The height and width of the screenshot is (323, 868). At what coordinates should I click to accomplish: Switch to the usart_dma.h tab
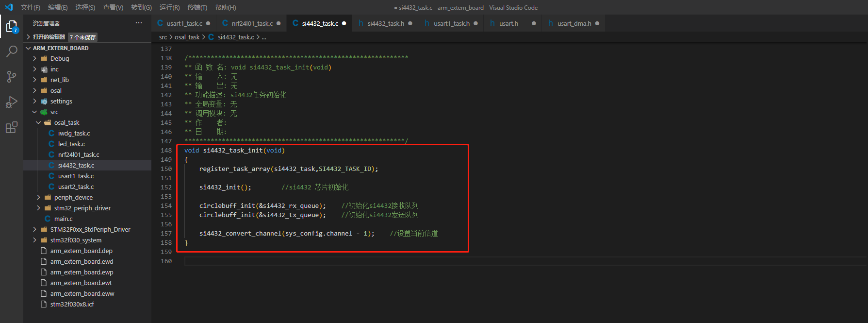point(574,23)
